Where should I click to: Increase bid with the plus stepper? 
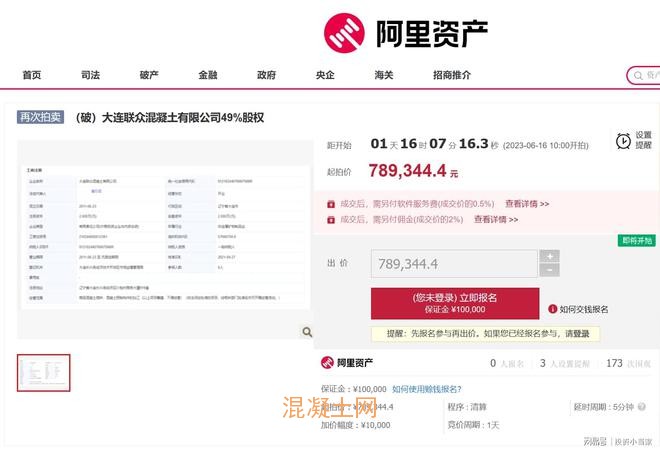(x=549, y=256)
